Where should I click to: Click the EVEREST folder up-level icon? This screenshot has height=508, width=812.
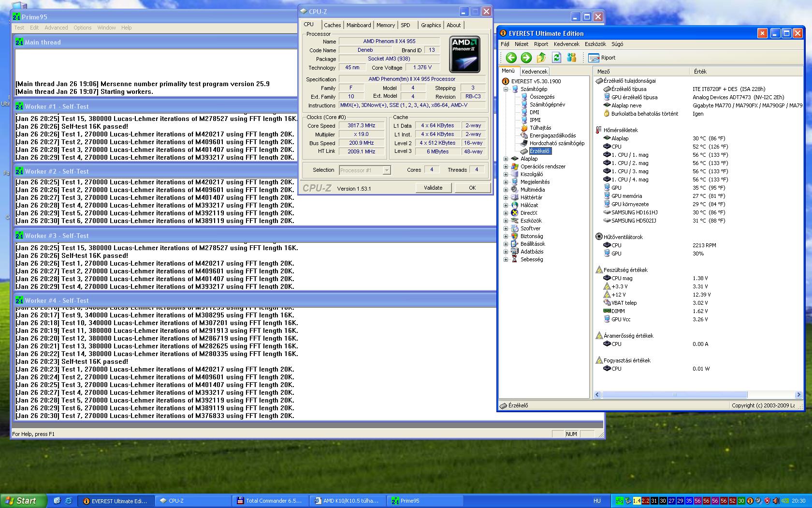541,58
